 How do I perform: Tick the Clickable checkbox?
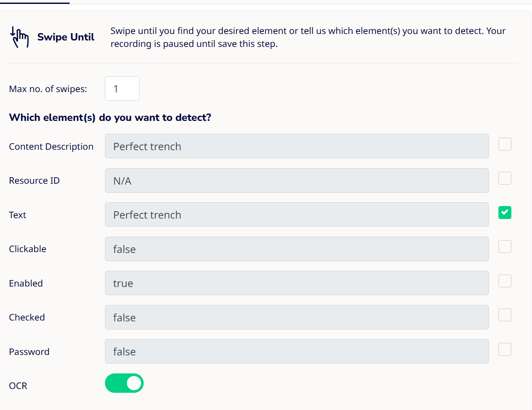504,247
